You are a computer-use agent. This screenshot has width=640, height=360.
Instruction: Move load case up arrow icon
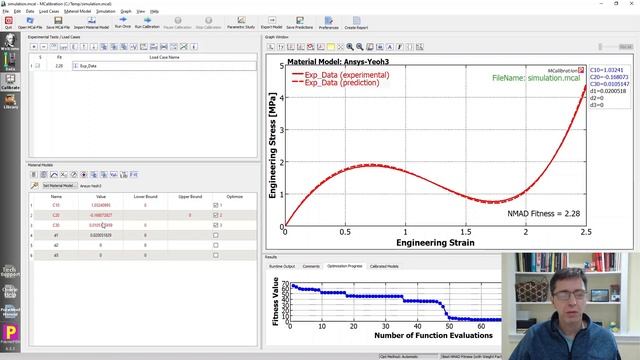(84, 47)
